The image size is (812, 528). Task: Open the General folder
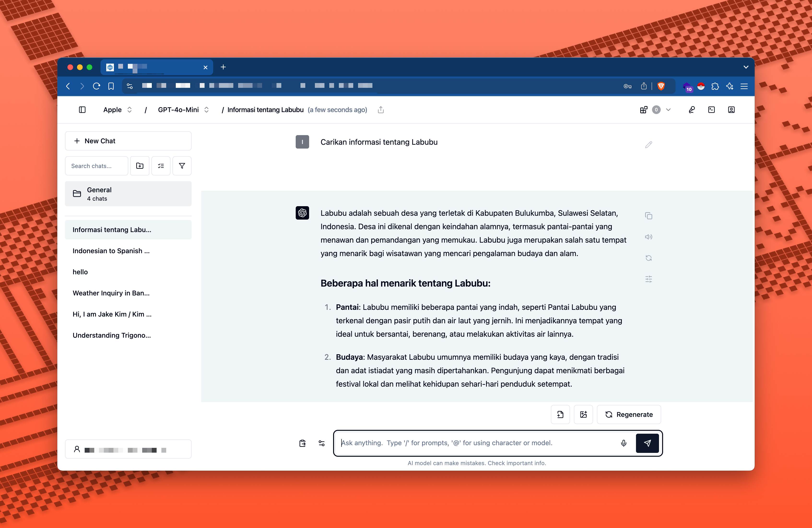[x=128, y=194]
